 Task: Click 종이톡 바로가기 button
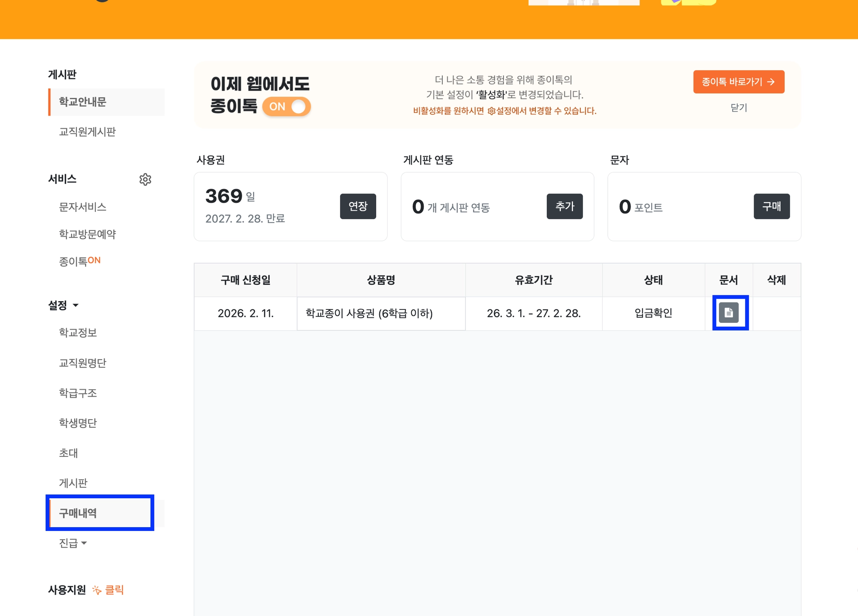click(x=738, y=82)
